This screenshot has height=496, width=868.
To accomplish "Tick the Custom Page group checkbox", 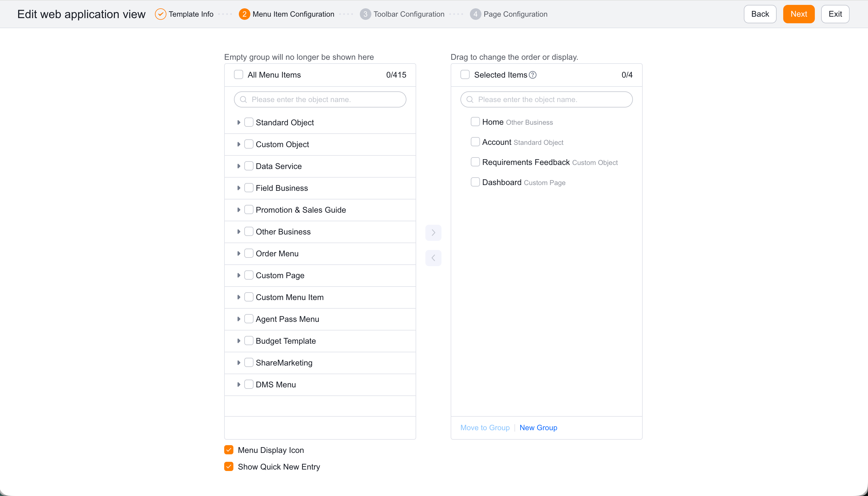I will (x=249, y=275).
